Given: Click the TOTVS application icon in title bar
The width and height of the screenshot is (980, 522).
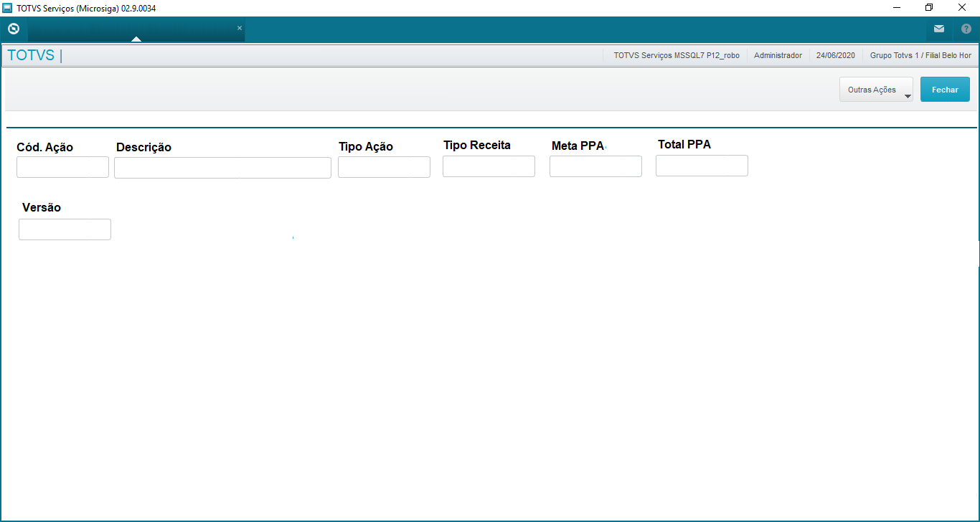Looking at the screenshot, I should click(x=7, y=8).
